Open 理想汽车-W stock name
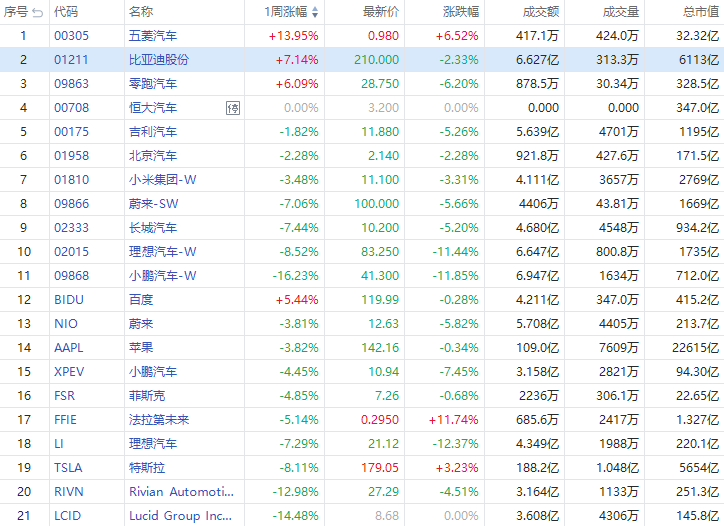724x526 pixels. coord(163,252)
